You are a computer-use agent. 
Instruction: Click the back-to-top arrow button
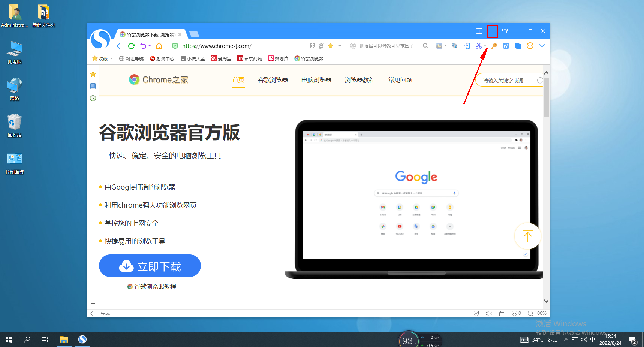coord(527,236)
